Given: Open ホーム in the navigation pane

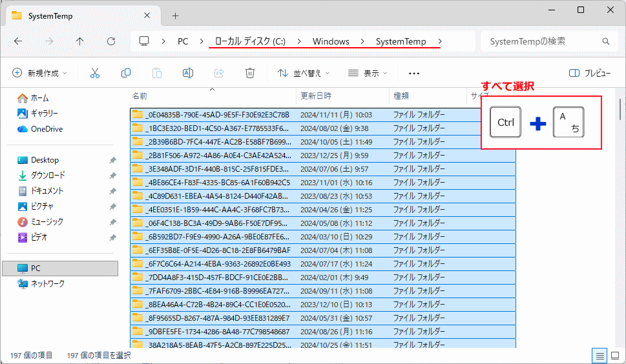Looking at the screenshot, I should click(33, 97).
